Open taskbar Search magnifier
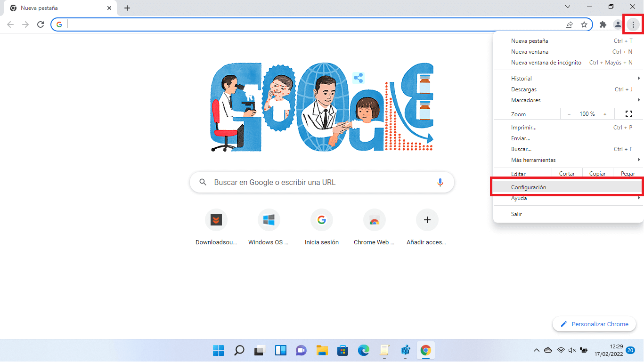644x362 pixels. pos(239,350)
